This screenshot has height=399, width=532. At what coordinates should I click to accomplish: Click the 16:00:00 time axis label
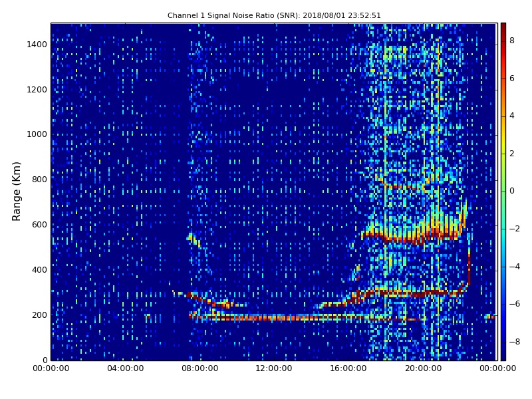(348, 368)
